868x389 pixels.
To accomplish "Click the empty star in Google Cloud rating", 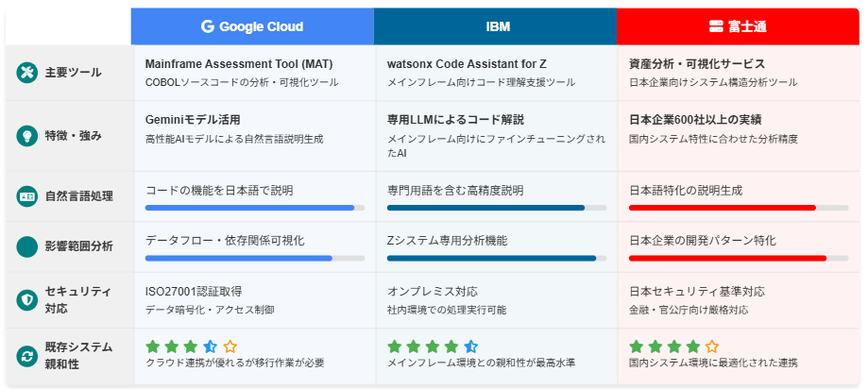I will point(230,347).
